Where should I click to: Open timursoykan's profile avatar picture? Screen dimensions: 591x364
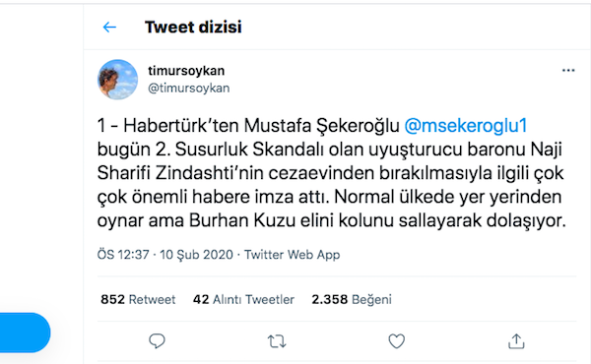117,80
